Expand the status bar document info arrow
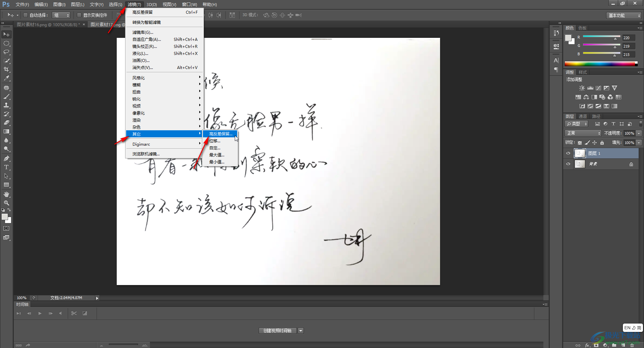The image size is (644, 348). 97,298
